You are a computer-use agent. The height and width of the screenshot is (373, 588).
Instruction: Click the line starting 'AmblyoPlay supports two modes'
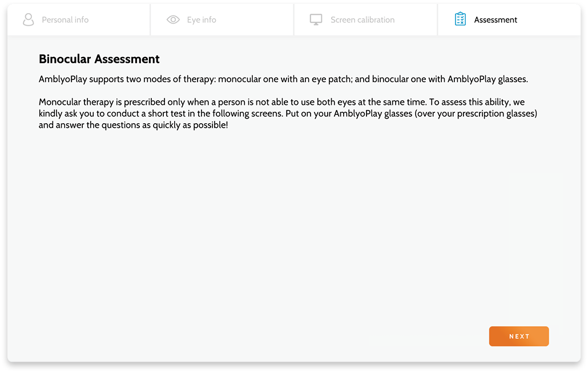[x=283, y=79]
